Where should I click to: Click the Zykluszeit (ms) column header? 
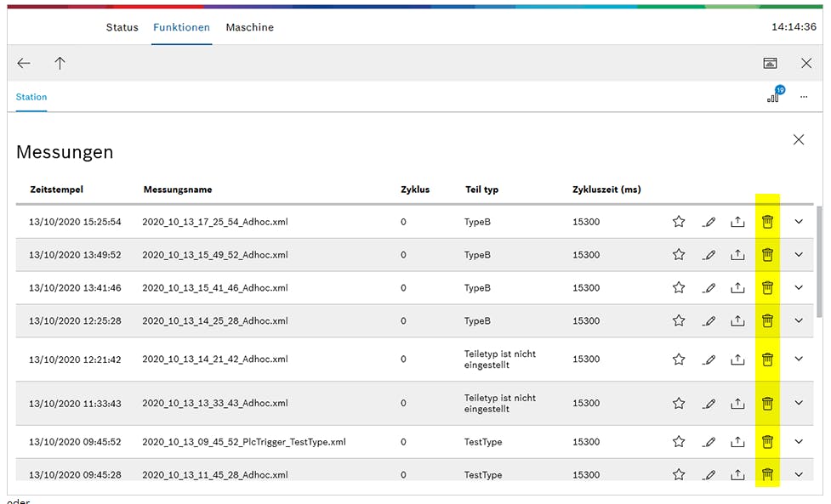(x=606, y=190)
